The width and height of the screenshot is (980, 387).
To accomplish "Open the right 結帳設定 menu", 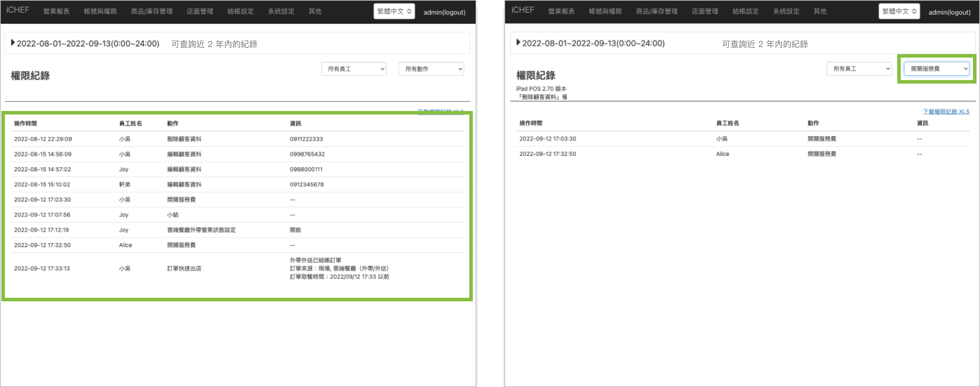I will [746, 12].
